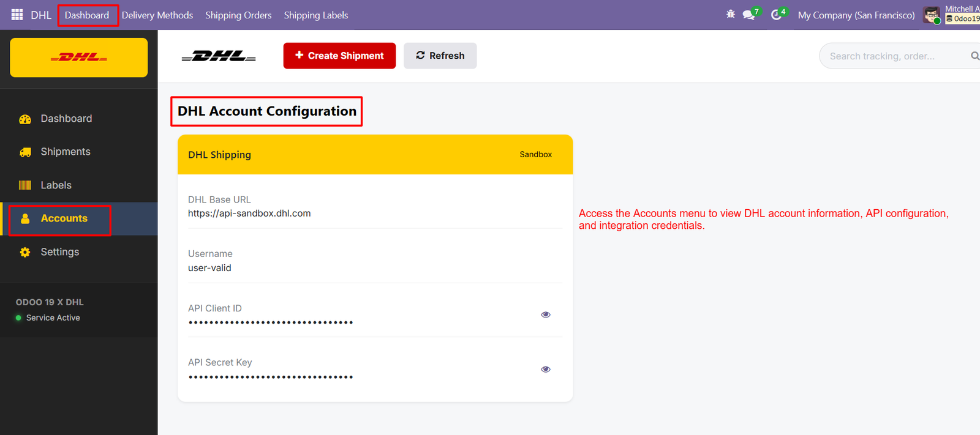The width and height of the screenshot is (980, 435).
Task: Click the green Service Active dot
Action: (x=18, y=318)
